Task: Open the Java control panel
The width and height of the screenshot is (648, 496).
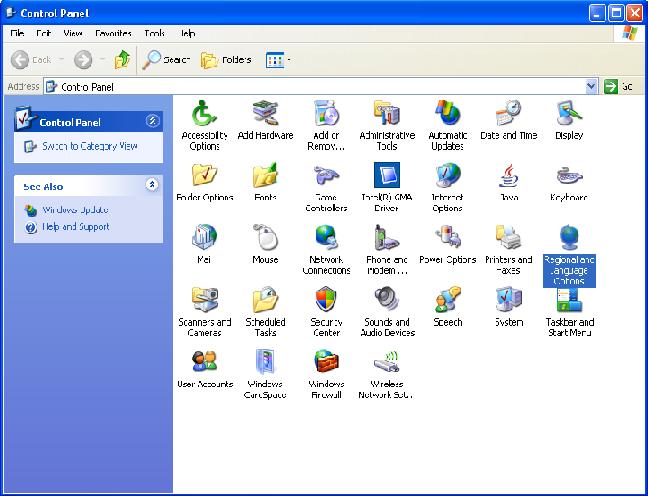Action: pyautogui.click(x=508, y=182)
